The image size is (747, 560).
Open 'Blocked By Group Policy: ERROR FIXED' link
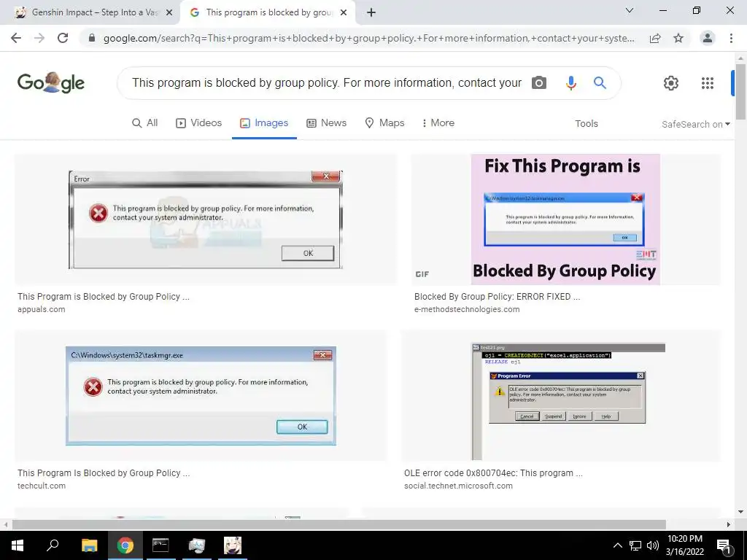coord(498,297)
